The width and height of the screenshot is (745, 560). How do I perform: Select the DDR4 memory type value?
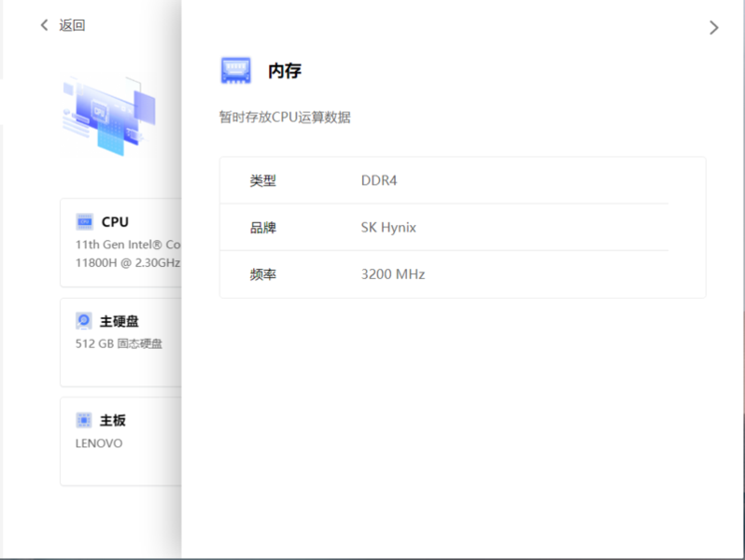pos(379,180)
